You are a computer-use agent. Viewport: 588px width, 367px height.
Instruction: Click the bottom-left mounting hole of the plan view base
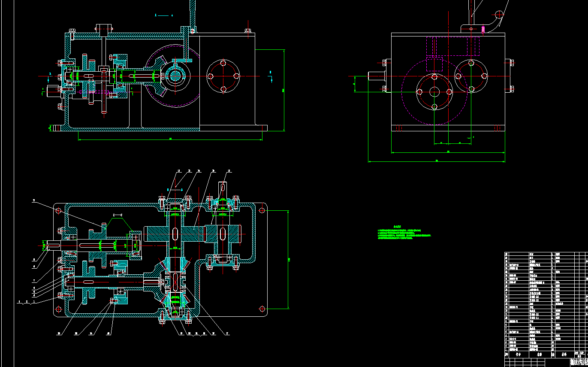(59, 309)
